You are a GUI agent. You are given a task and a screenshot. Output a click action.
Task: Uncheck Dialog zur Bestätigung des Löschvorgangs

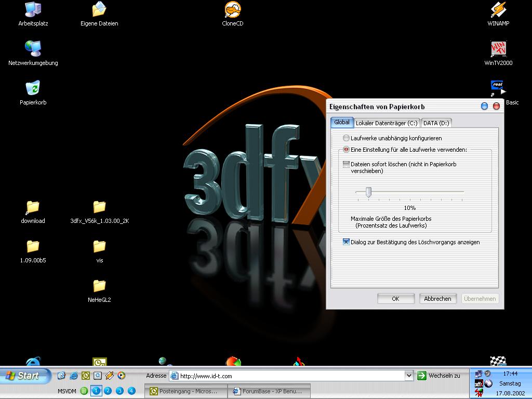pos(346,242)
